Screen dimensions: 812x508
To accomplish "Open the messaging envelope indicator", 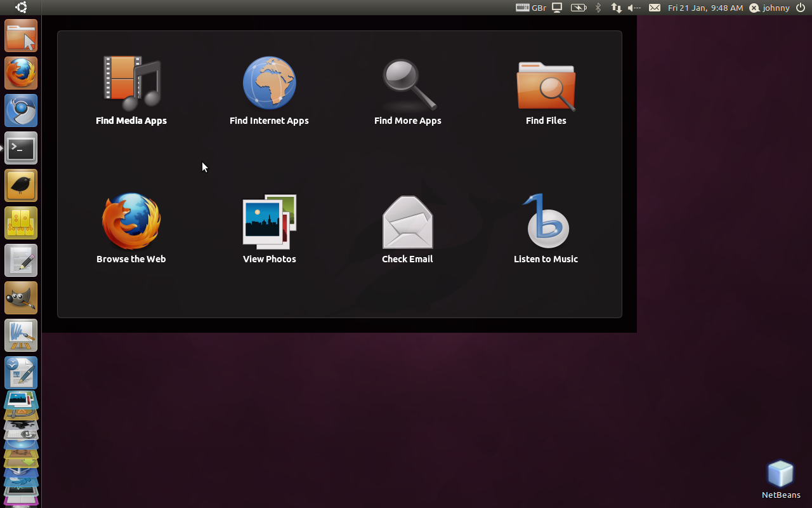I will coord(655,8).
